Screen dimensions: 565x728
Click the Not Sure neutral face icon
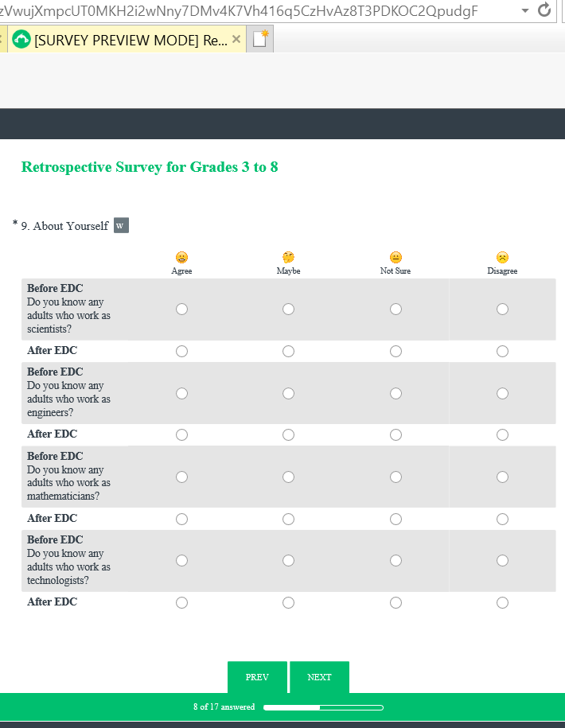coord(395,257)
